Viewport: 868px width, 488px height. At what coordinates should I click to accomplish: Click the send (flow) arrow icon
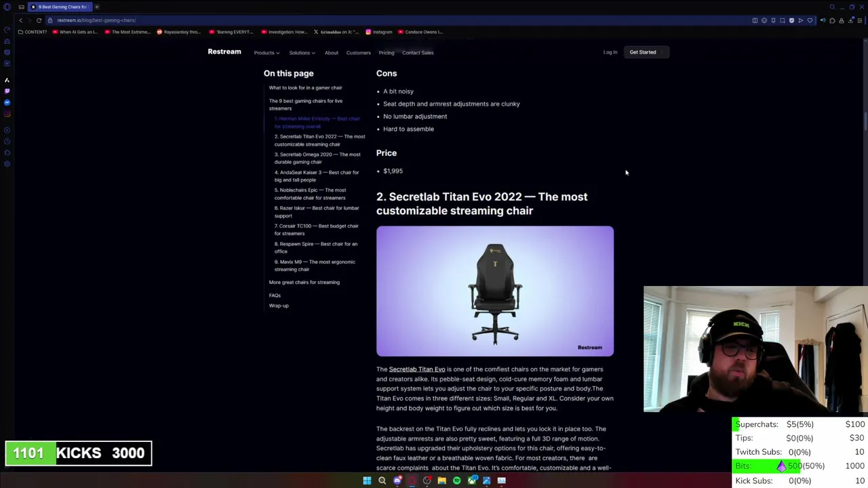(801, 20)
